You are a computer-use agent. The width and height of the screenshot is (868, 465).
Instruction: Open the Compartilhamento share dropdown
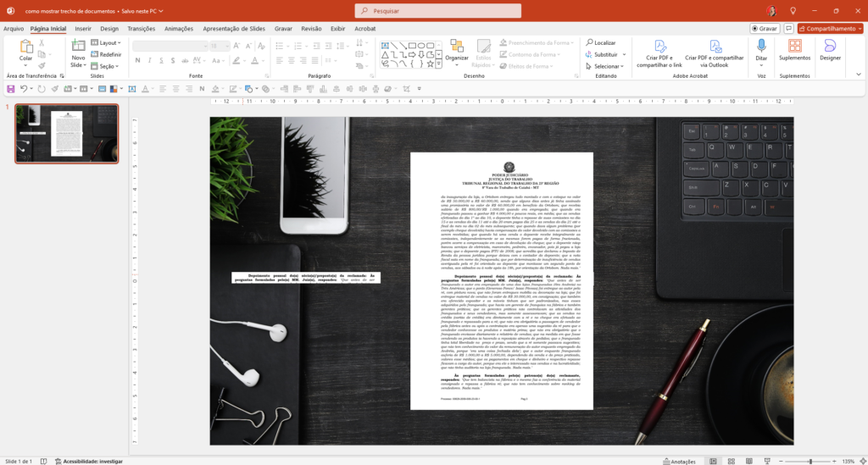(831, 28)
